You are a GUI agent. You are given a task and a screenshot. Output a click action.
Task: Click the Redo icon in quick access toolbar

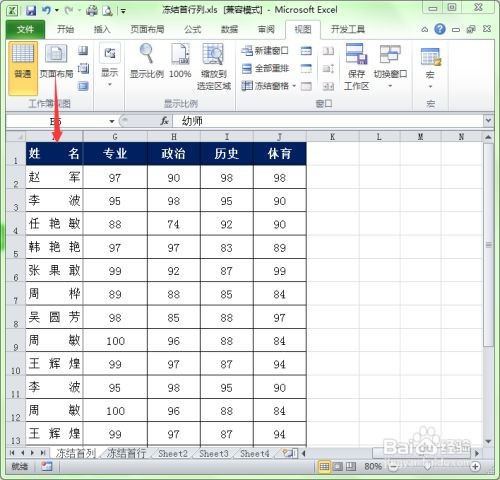[x=69, y=11]
